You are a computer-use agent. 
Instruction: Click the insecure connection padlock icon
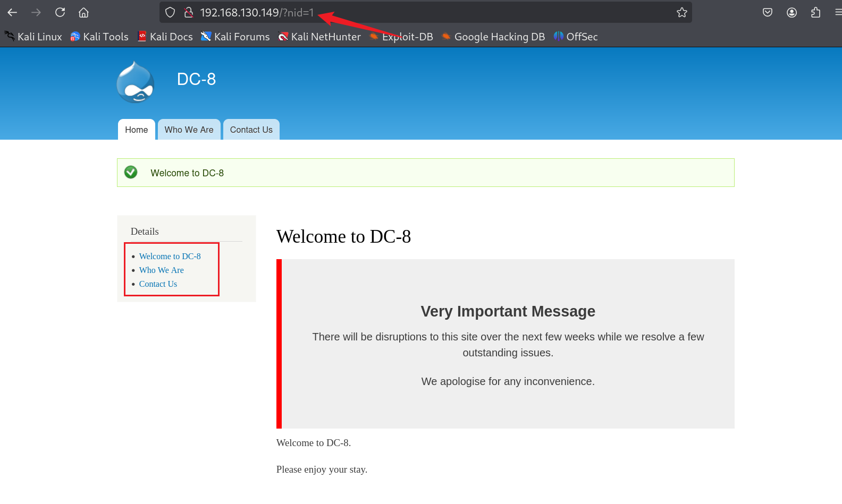[188, 12]
